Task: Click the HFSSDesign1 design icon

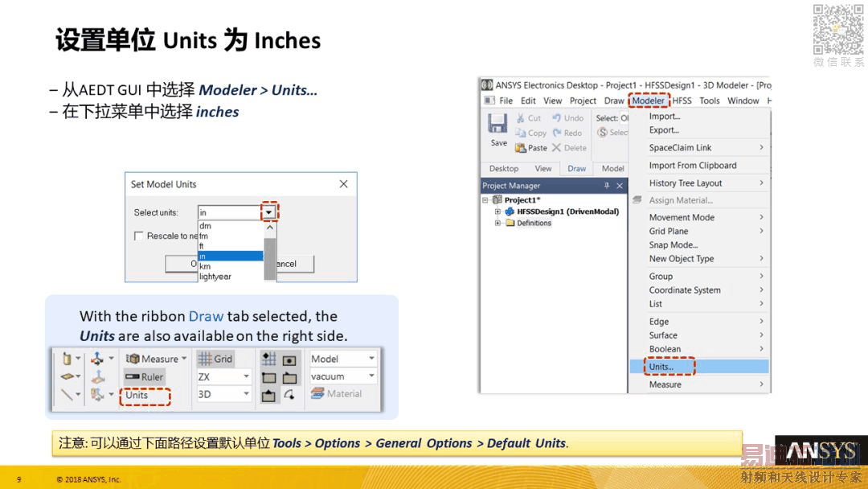Action: (x=510, y=212)
